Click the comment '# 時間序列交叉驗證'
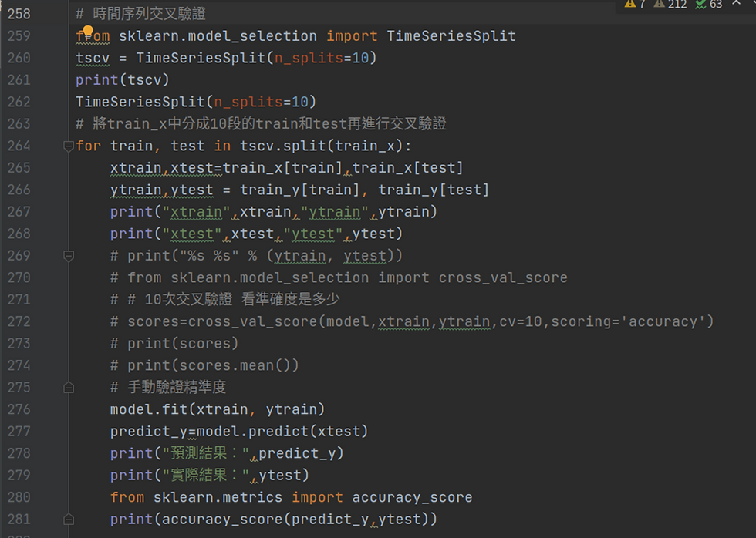 tap(140, 14)
